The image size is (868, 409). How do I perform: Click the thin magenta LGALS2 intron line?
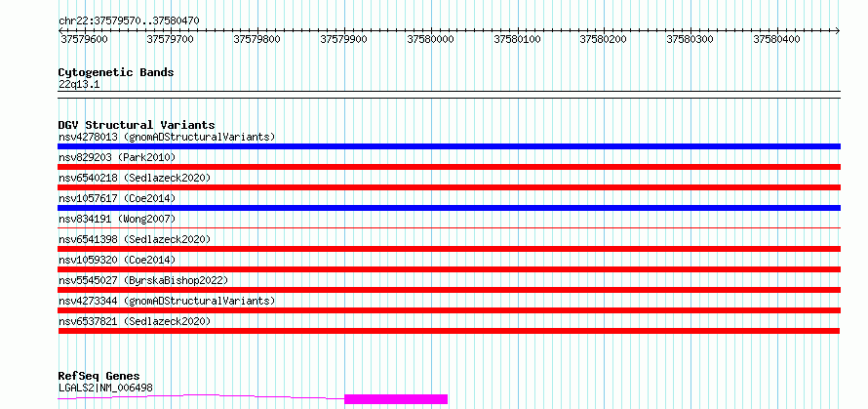[201, 396]
